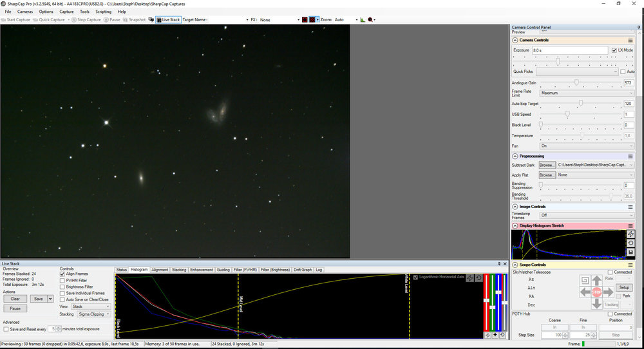
Task: Click the Live Stack toolbar button
Action: (168, 20)
